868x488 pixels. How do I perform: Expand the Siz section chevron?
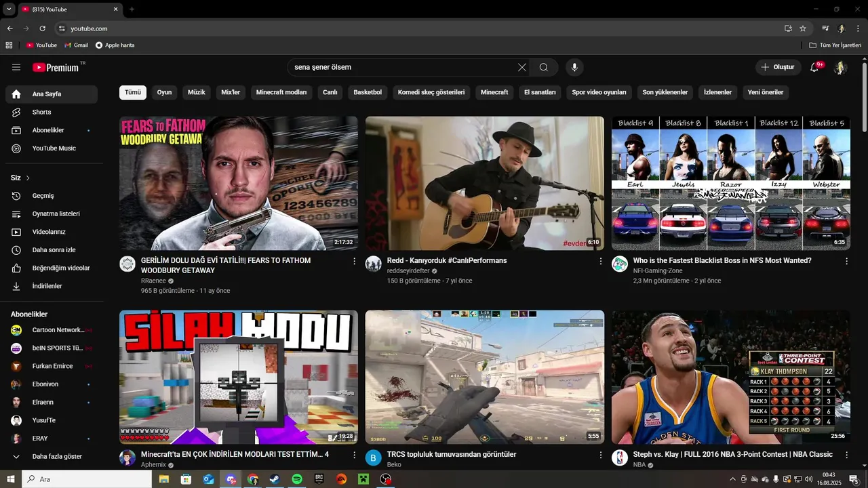(x=28, y=178)
